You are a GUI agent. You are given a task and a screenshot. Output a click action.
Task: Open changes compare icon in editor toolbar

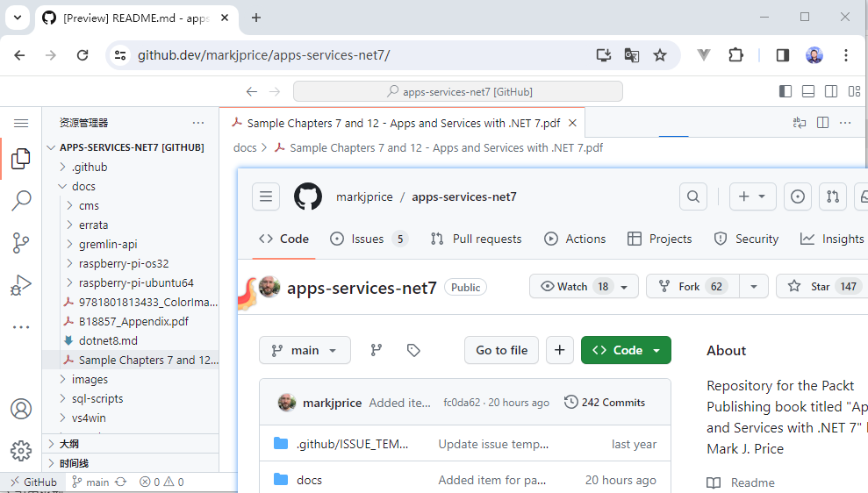800,123
